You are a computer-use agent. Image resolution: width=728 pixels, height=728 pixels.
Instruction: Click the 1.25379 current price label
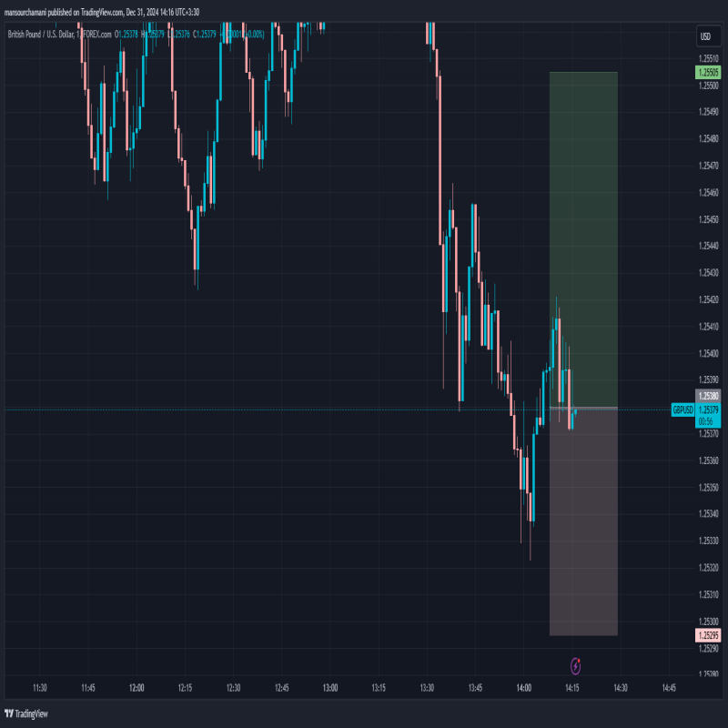pos(708,410)
